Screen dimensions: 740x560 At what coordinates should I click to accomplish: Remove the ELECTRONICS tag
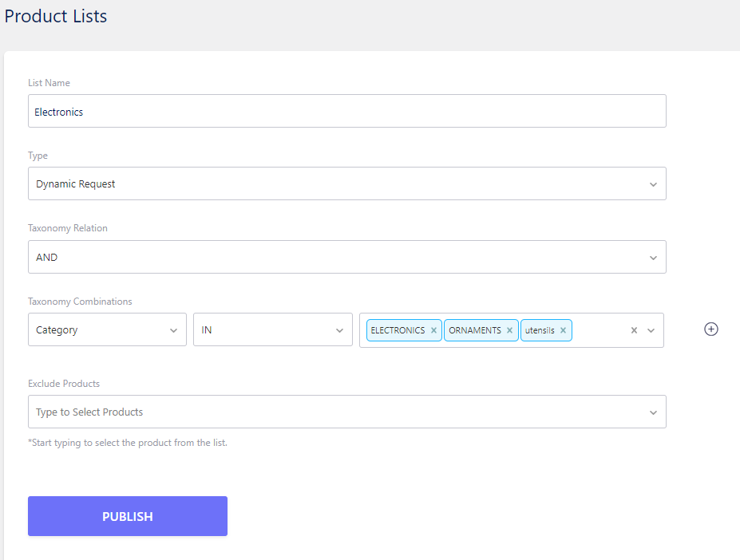433,330
